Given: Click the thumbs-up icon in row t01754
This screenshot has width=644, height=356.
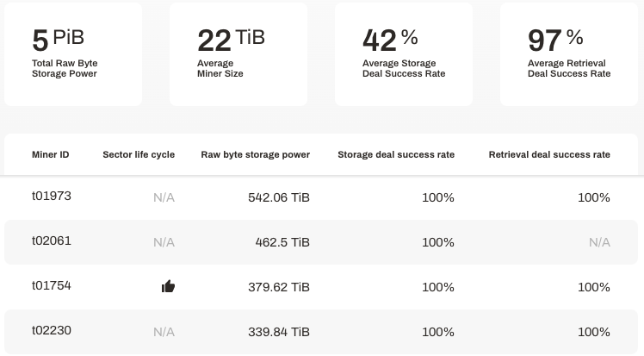Looking at the screenshot, I should 168,287.
